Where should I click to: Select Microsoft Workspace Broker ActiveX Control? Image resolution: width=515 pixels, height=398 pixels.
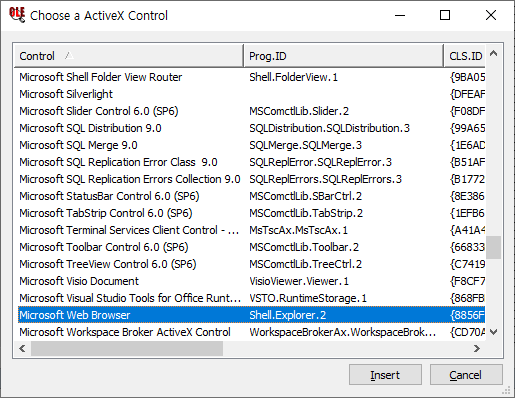tap(252, 332)
